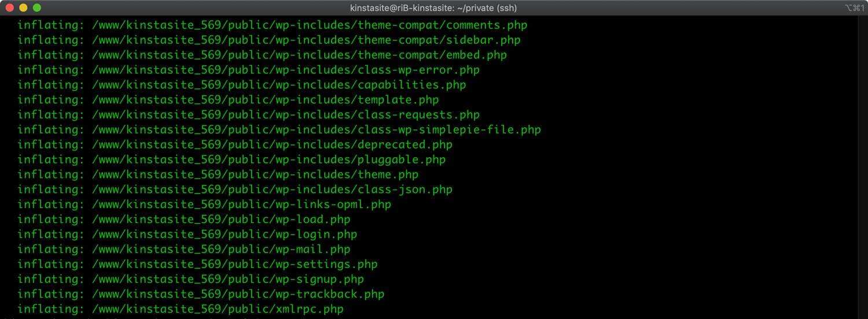
Task: Click the wp-settings.php file path
Action: (234, 265)
